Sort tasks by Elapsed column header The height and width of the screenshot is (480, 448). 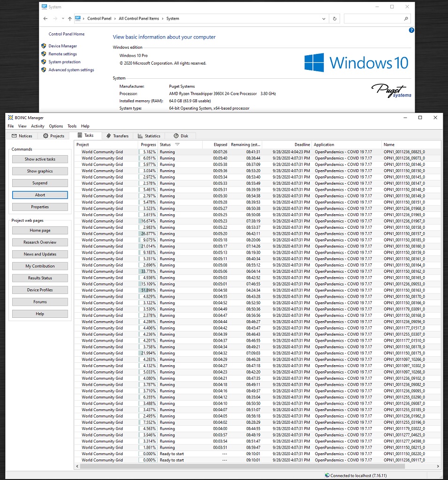pos(215,144)
